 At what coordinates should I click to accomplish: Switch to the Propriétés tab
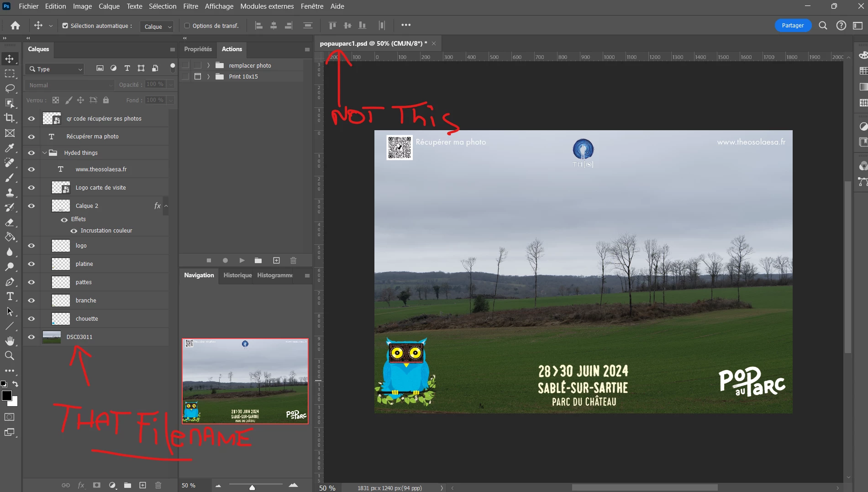pyautogui.click(x=198, y=49)
